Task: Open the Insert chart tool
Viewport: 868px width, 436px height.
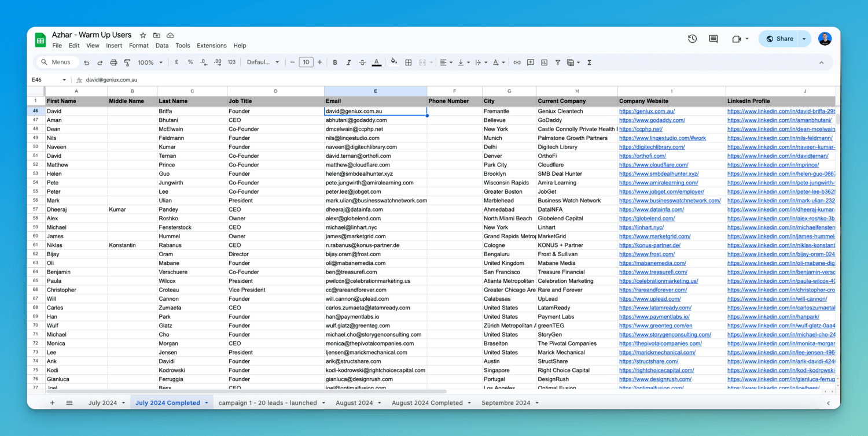Action: tap(545, 62)
